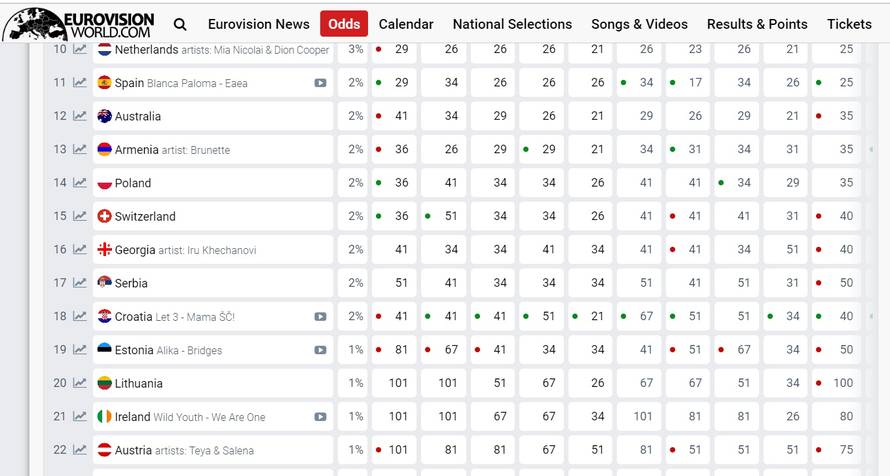Open the trend chart icon for Poland
This screenshot has height=476, width=890.
coord(80,183)
